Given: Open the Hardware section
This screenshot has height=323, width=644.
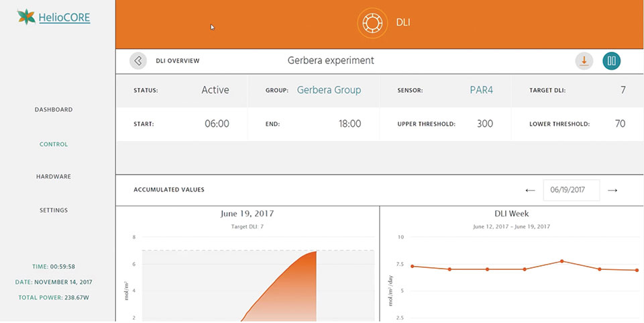Looking at the screenshot, I should 54,177.
